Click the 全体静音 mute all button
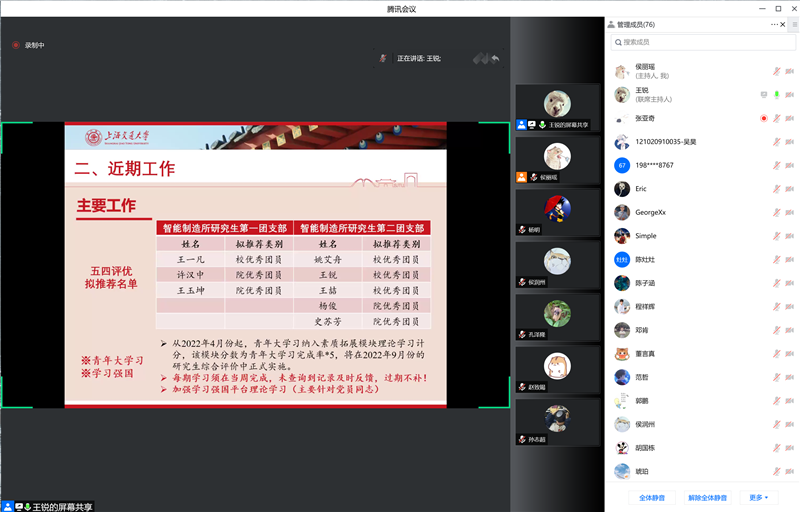Image resolution: width=800 pixels, height=512 pixels. 651,497
